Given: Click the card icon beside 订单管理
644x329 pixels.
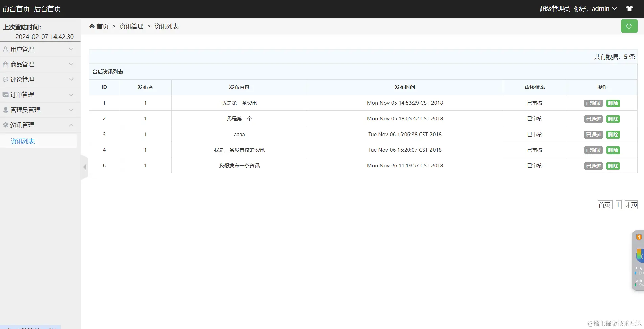Looking at the screenshot, I should point(6,95).
